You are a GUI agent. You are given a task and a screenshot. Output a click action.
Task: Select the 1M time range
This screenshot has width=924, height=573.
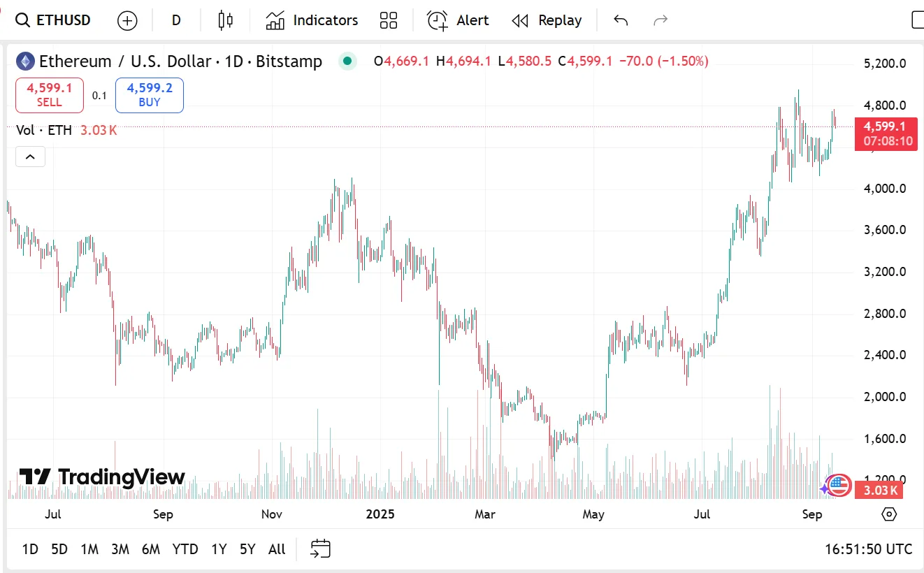point(89,549)
